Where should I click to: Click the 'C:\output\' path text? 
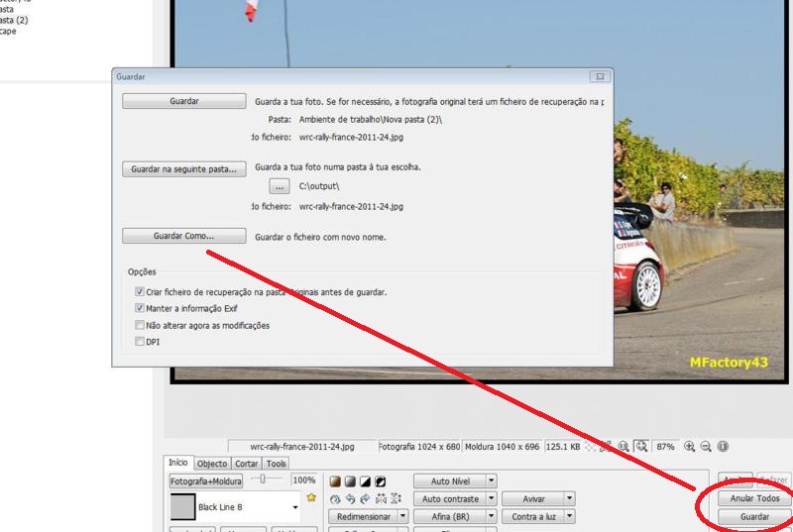coord(319,186)
